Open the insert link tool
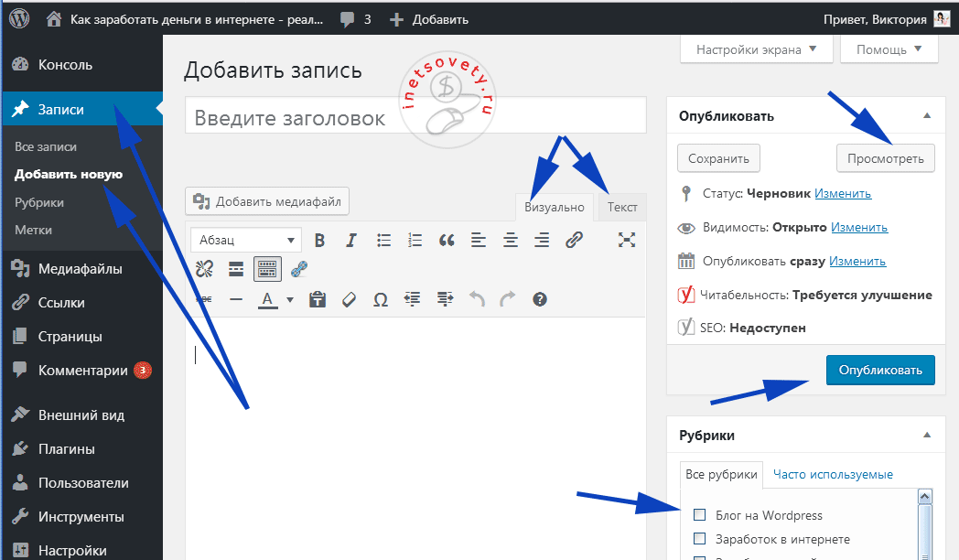959x560 pixels. [x=574, y=240]
